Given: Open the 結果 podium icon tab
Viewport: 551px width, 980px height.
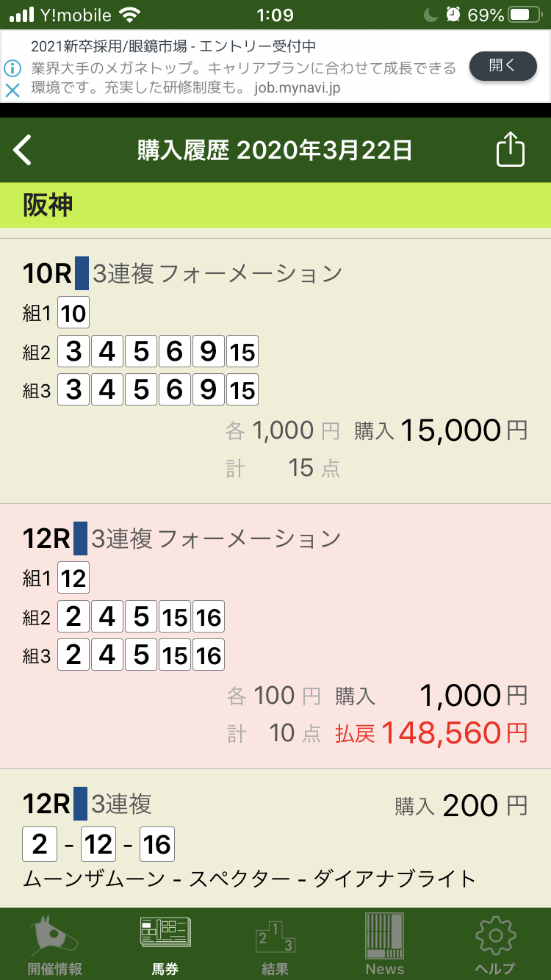Looking at the screenshot, I should click(x=275, y=945).
